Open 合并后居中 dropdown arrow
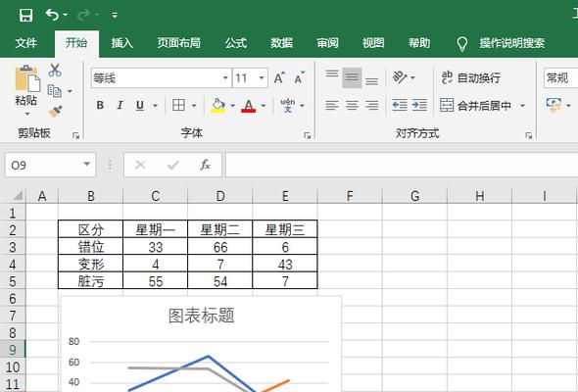The width and height of the screenshot is (578, 392). coord(522,106)
